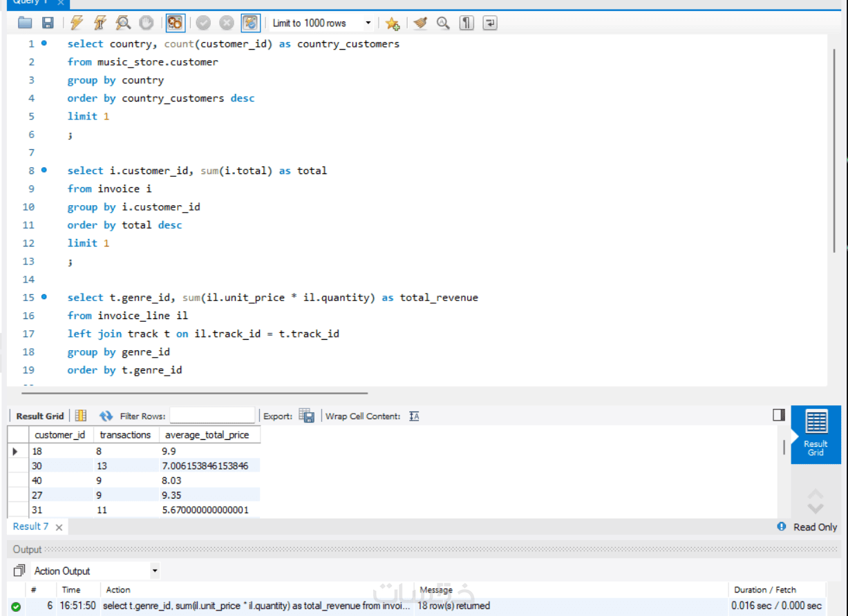
Task: Run Explain plan magnifier-lightning icon
Action: tap(123, 23)
